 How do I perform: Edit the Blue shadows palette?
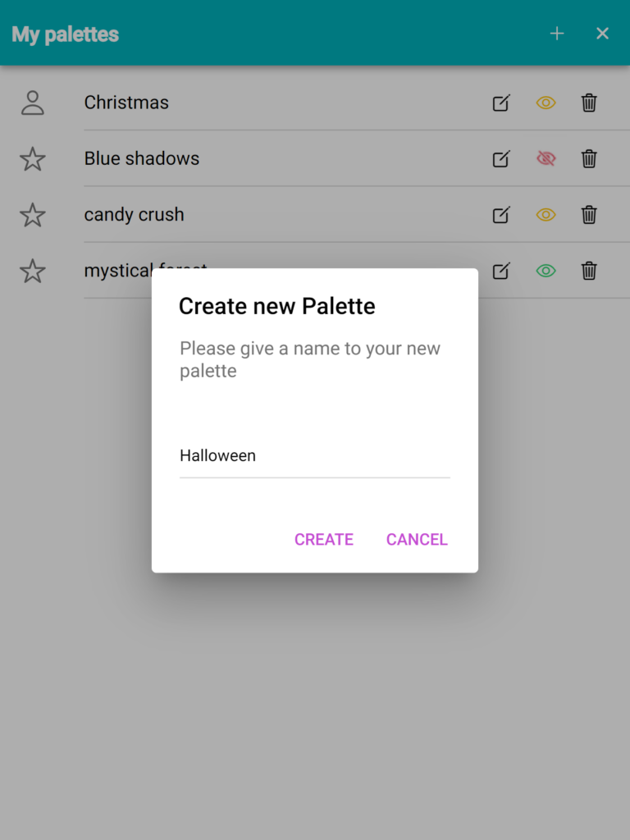click(501, 159)
